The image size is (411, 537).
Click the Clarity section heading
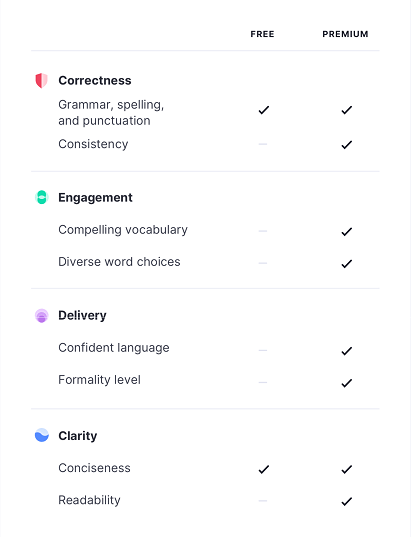(x=78, y=436)
